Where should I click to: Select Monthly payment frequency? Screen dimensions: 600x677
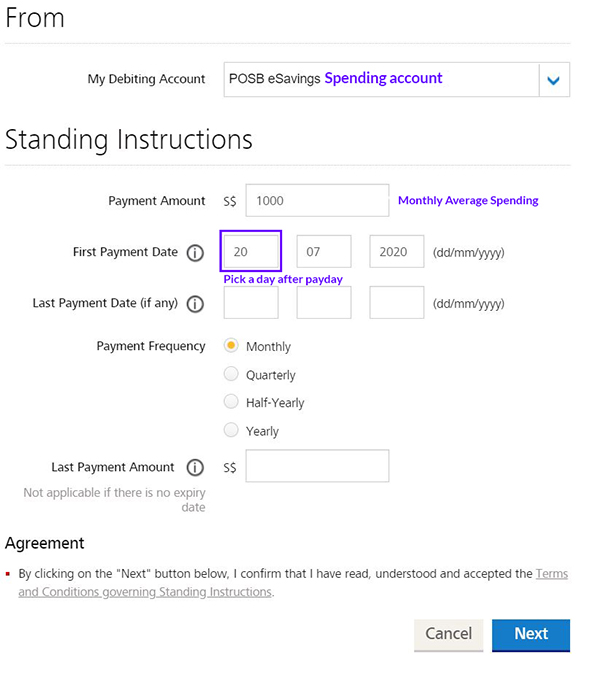[x=232, y=346]
